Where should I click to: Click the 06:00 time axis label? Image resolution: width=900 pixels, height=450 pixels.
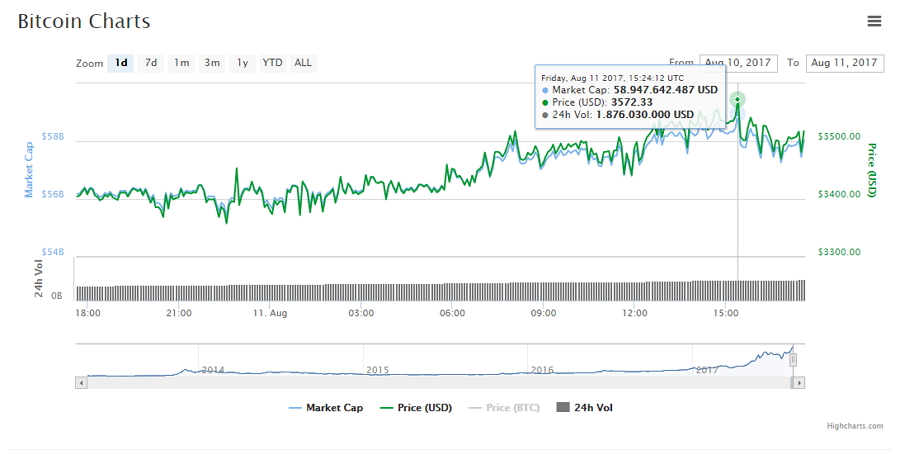(x=452, y=313)
